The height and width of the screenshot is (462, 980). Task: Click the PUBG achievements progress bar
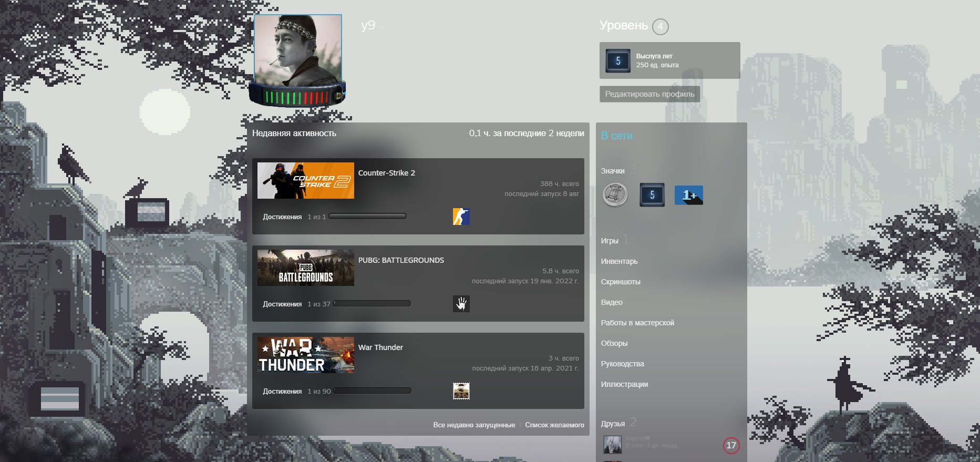(x=372, y=303)
